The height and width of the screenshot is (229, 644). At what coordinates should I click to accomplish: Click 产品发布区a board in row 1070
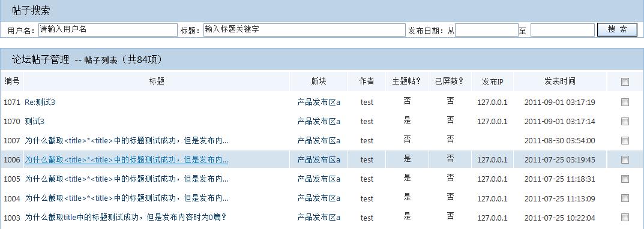[319, 122]
